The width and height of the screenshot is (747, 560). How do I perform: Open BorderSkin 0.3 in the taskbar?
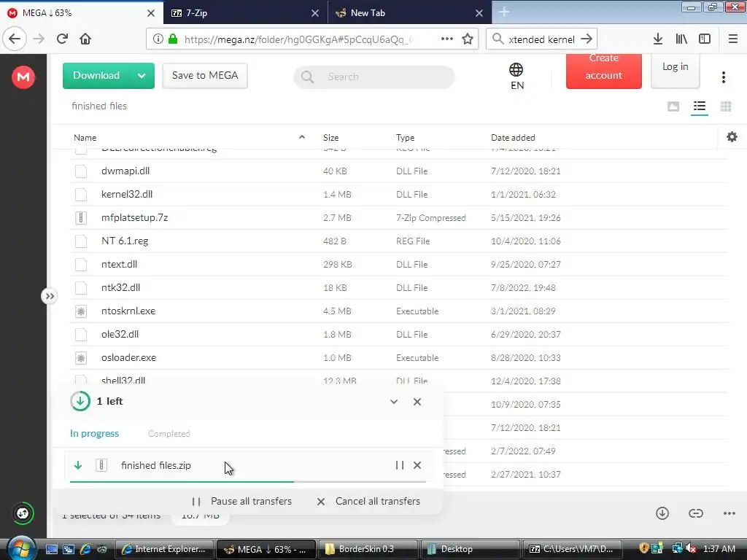[368, 549]
